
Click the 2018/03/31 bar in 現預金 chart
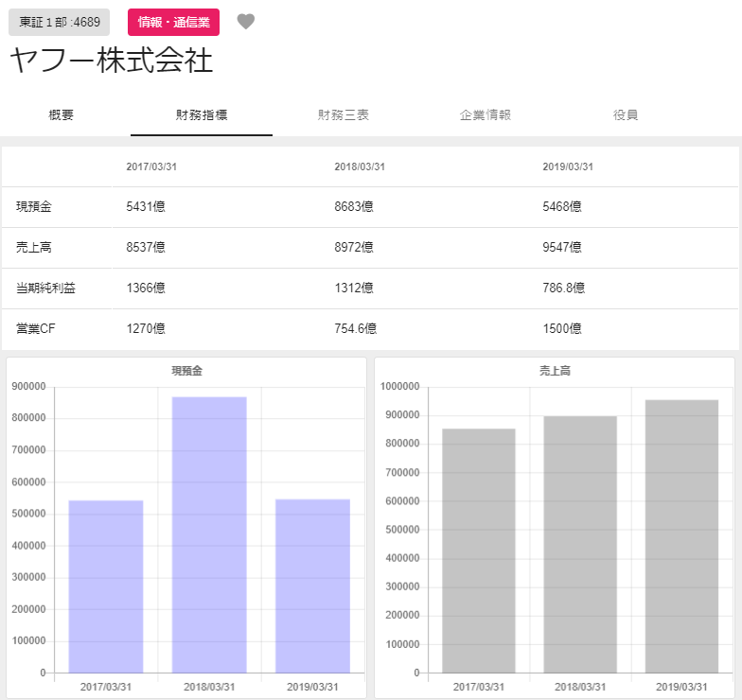click(x=209, y=535)
